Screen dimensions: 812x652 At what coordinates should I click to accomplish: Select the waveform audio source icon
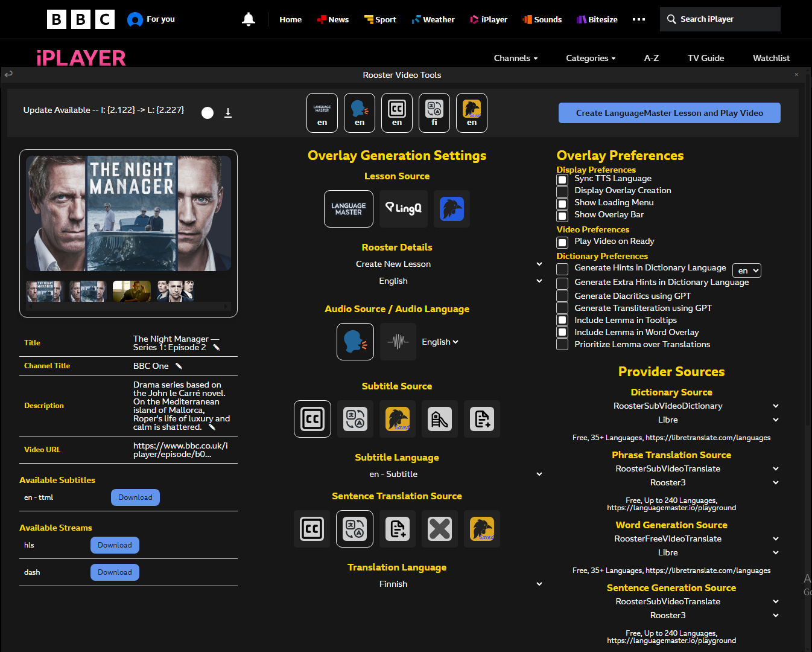(x=398, y=342)
